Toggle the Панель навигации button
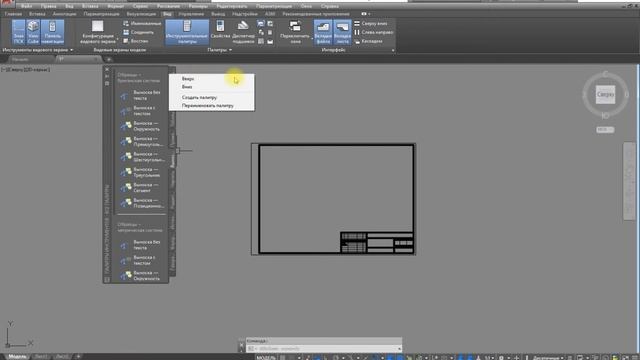640x360 pixels. click(x=52, y=32)
